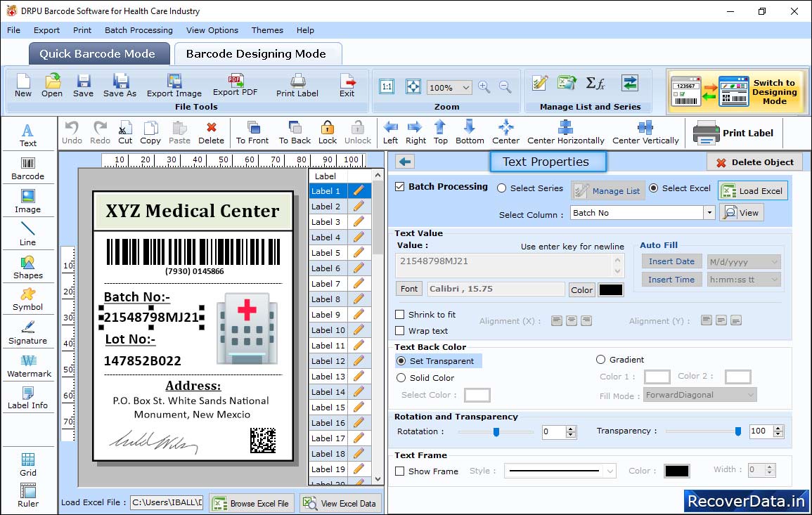Choose Select Excel radio option
This screenshot has width=812, height=515.
pyautogui.click(x=654, y=188)
